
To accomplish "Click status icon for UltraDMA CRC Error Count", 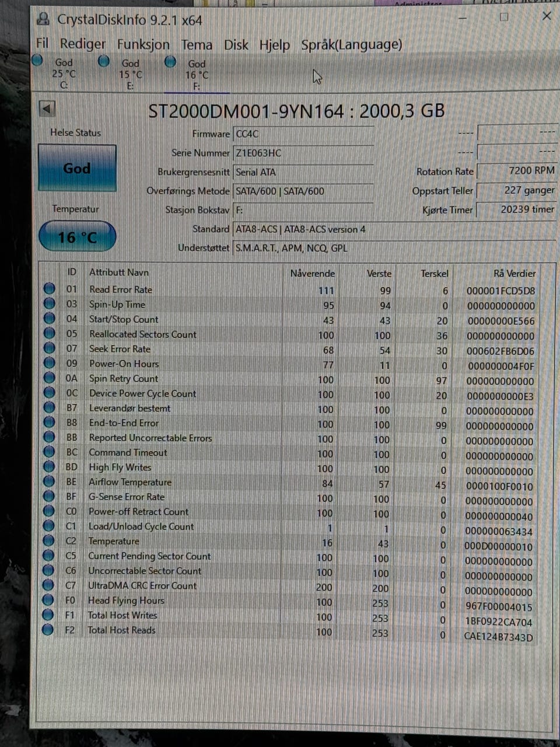I will click(48, 585).
